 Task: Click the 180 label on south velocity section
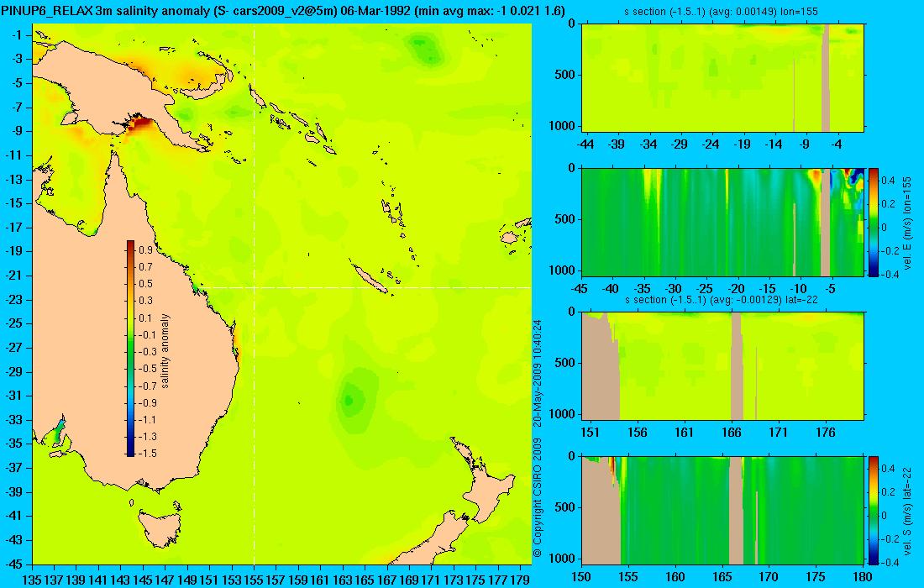862,577
